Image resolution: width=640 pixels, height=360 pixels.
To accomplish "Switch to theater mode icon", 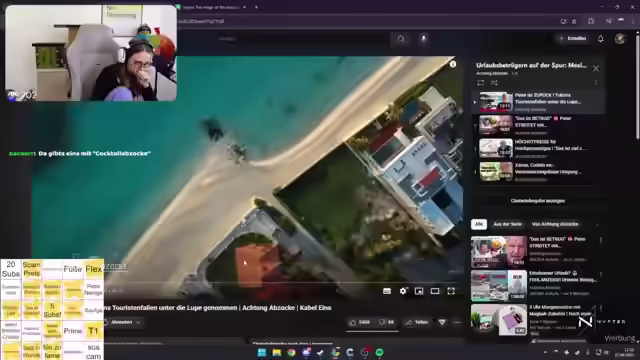I will click(x=435, y=291).
